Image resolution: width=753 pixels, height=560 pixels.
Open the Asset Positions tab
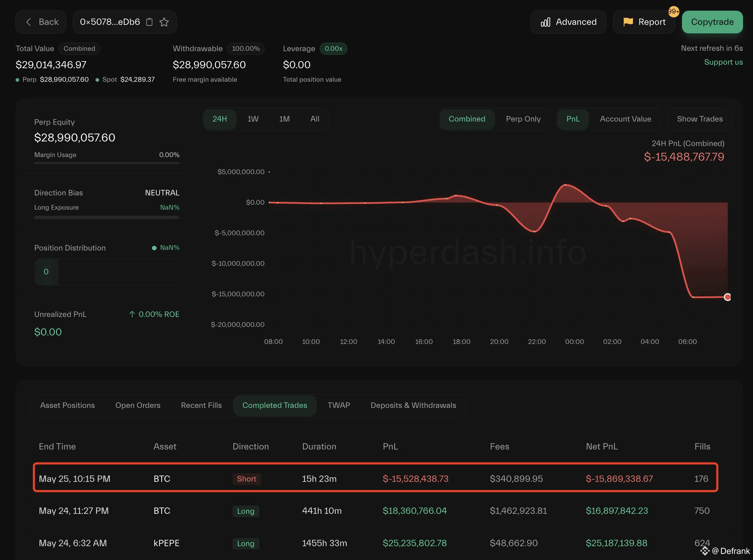[x=67, y=405]
